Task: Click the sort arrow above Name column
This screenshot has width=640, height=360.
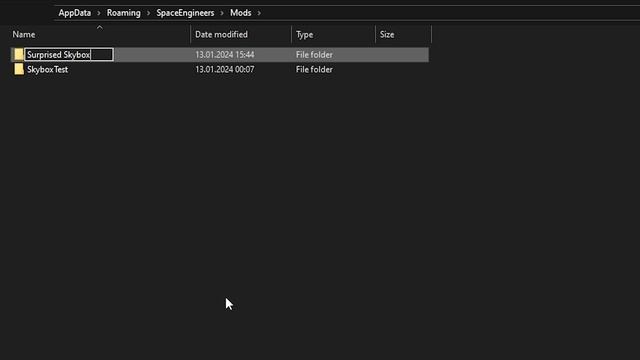Action: [100, 27]
